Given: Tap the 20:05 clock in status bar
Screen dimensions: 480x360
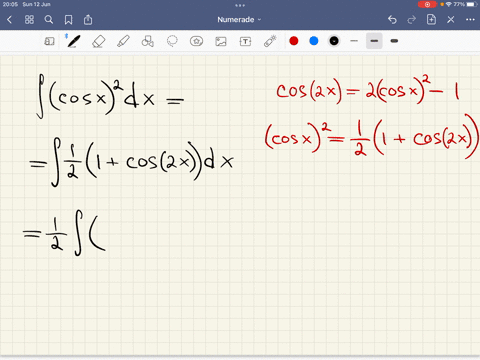Looking at the screenshot, I should (10, 4).
